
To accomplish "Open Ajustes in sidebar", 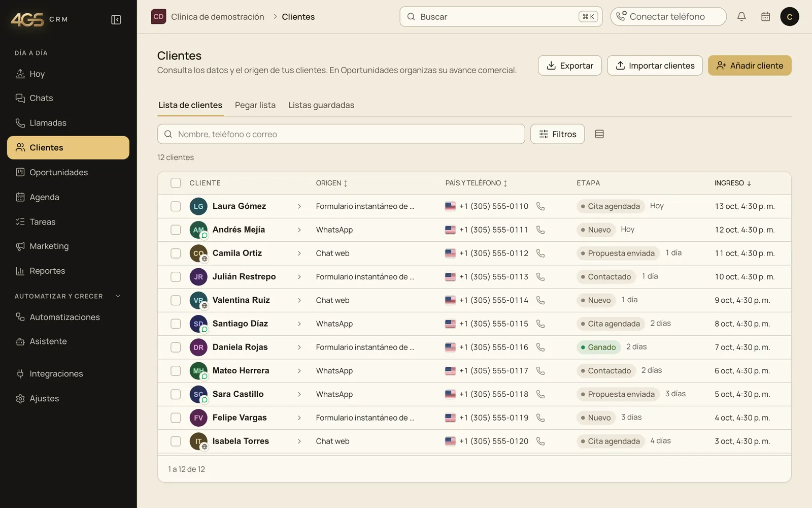I will click(68, 398).
